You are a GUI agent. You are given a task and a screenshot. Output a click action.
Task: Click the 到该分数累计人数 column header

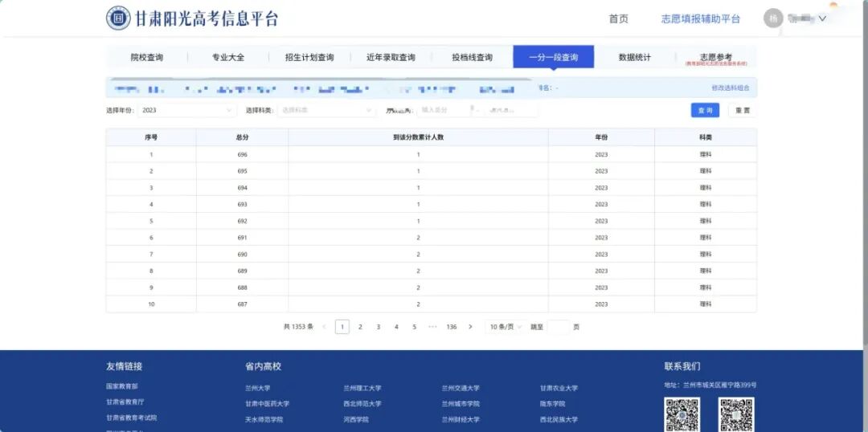[418, 137]
